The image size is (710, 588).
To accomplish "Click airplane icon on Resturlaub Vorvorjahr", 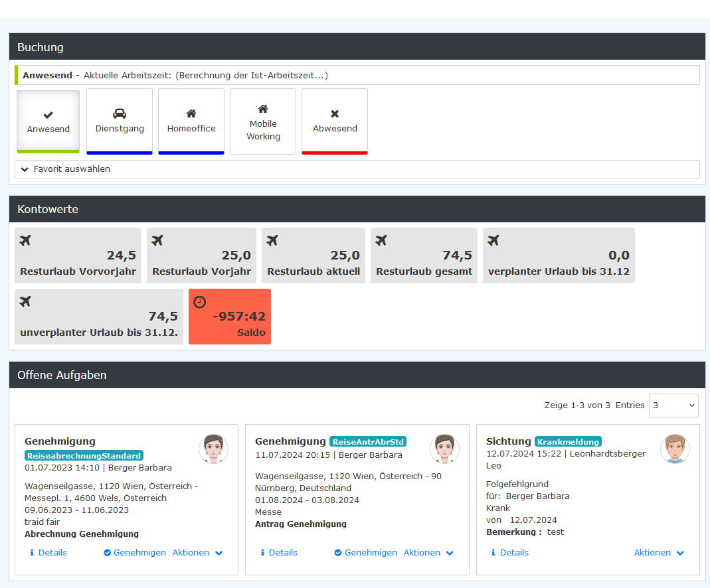I will coord(26,240).
